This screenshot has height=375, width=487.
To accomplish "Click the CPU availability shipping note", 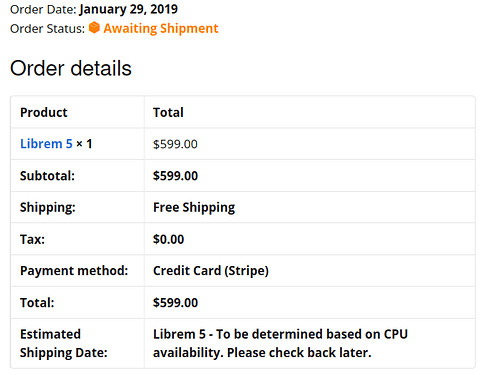I will tap(280, 343).
